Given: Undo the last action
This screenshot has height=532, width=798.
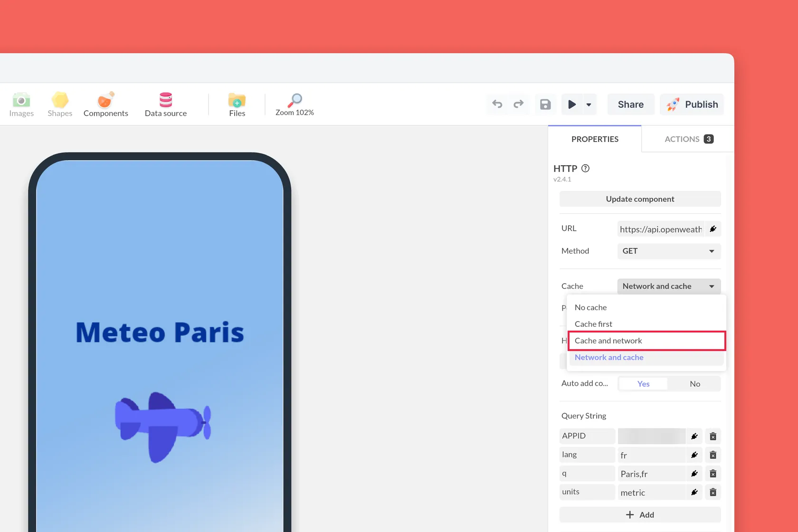Looking at the screenshot, I should pyautogui.click(x=497, y=104).
